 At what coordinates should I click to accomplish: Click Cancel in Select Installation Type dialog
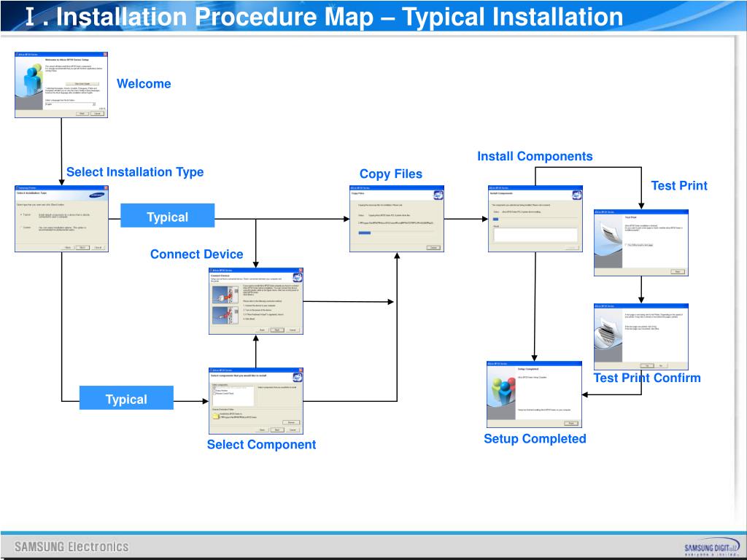[x=98, y=248]
